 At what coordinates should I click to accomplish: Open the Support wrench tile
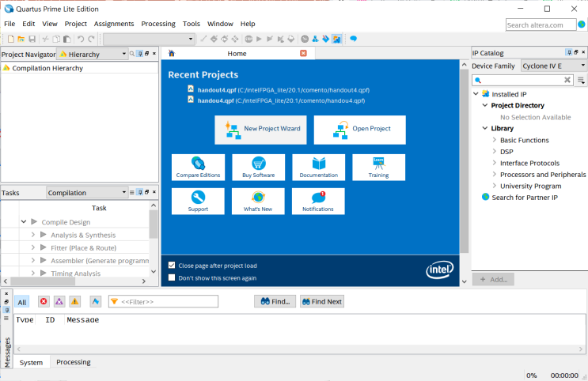(198, 201)
